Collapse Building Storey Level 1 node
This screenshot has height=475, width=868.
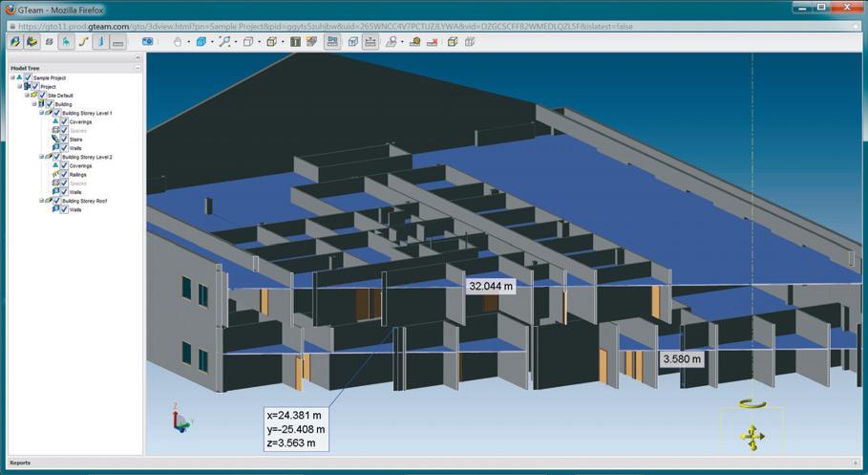[x=41, y=113]
